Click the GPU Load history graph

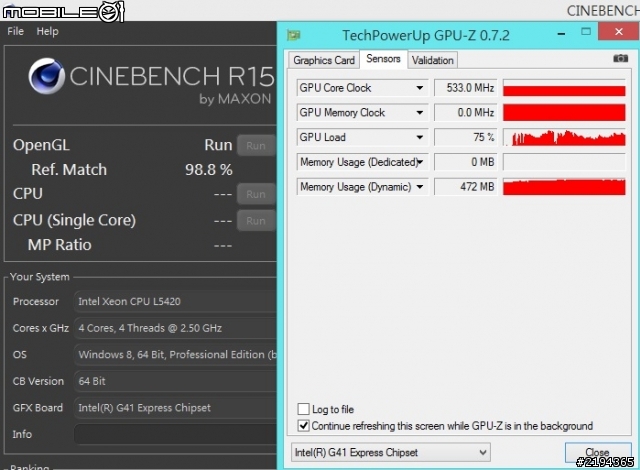pyautogui.click(x=564, y=137)
